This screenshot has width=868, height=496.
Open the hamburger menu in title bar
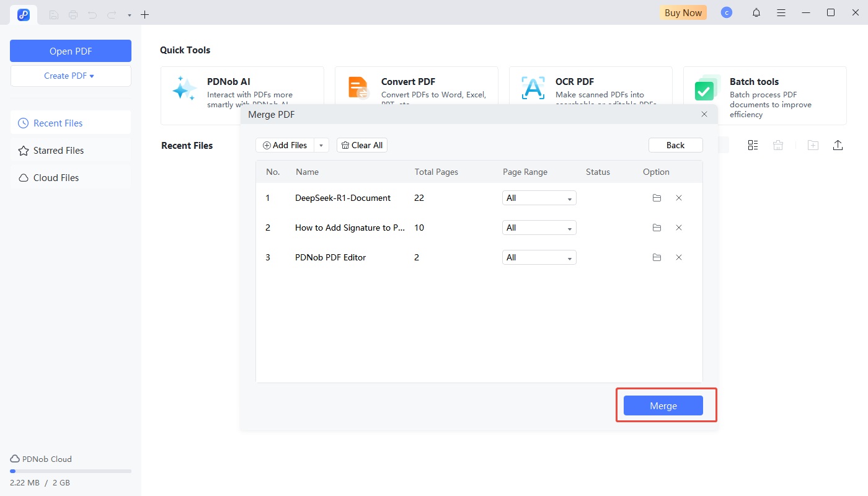pos(781,12)
